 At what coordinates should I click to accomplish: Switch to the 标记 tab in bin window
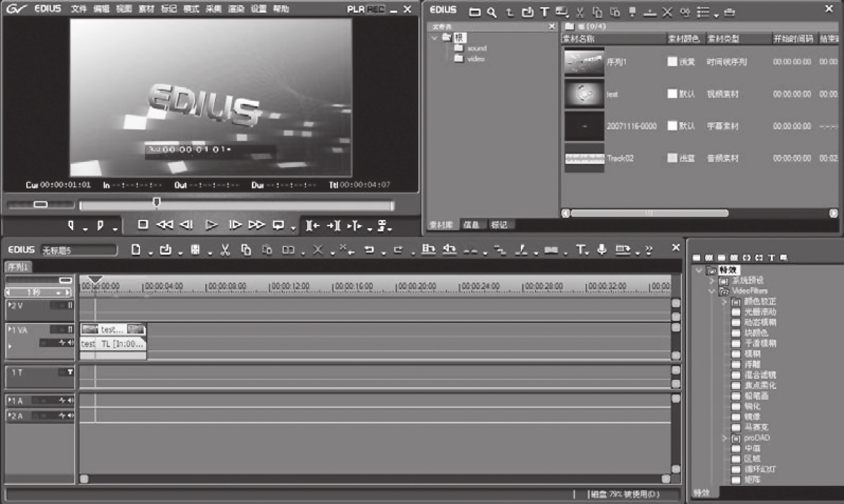499,225
